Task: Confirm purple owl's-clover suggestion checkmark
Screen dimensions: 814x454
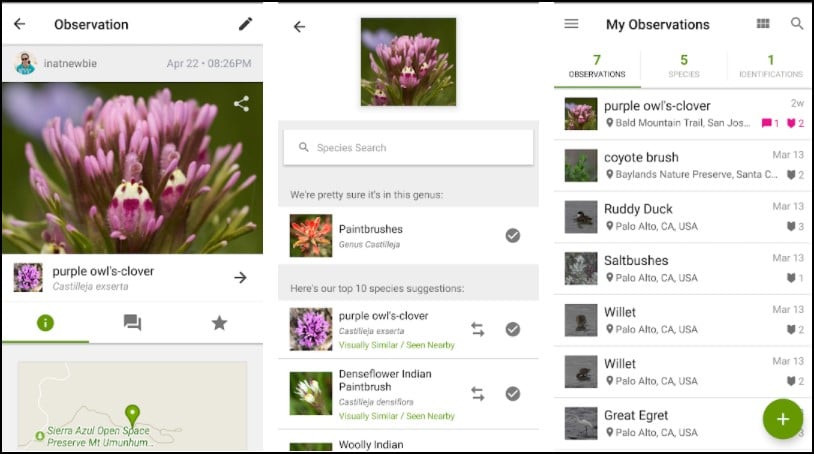Action: (x=512, y=329)
